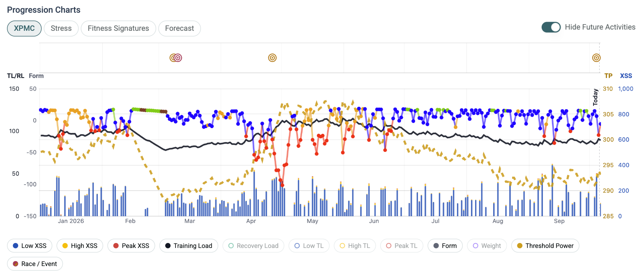This screenshot has height=273, width=644.
Task: Toggle High XSS series in legend
Action: [81, 246]
